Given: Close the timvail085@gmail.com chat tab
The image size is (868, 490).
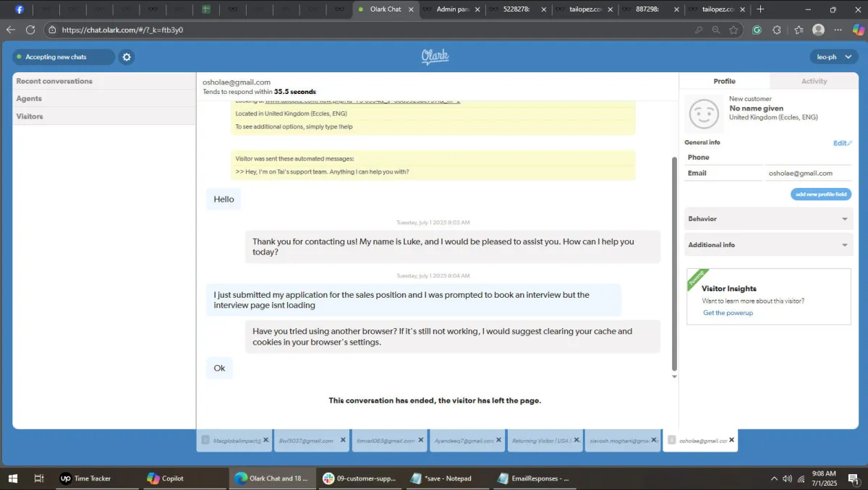Looking at the screenshot, I should coord(421,439).
